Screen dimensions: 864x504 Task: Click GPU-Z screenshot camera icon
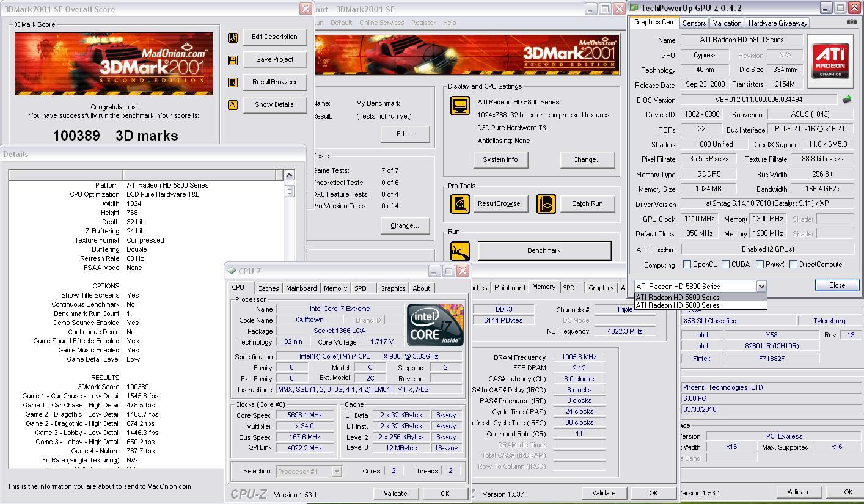852,22
